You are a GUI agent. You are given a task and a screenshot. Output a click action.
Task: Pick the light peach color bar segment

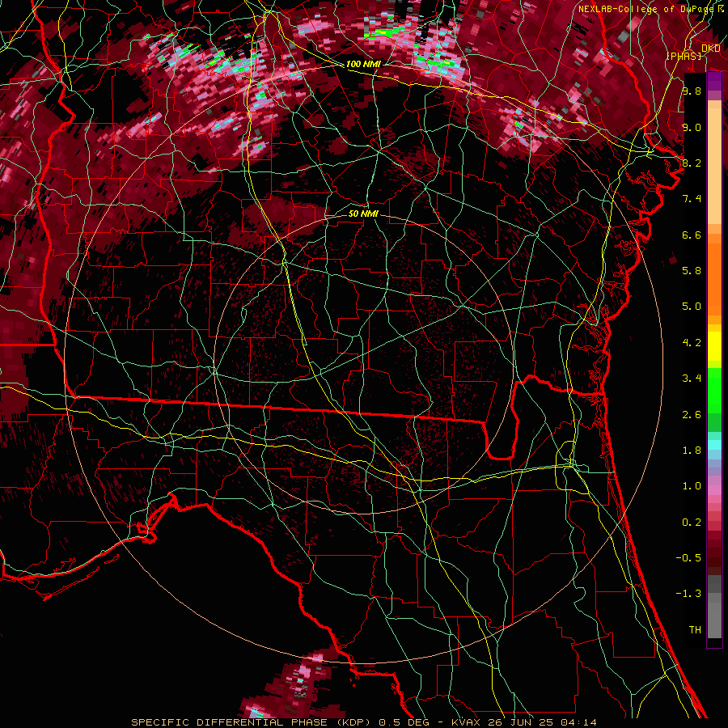pyautogui.click(x=714, y=166)
